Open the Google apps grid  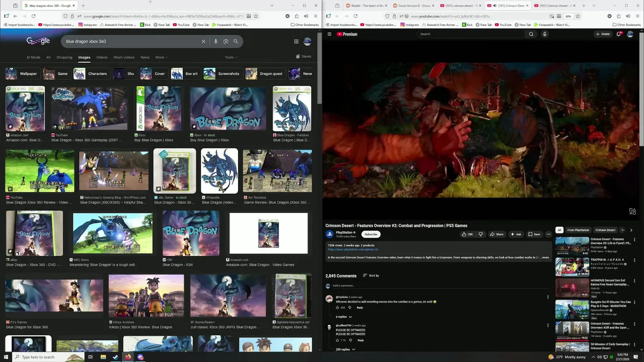pyautogui.click(x=296, y=41)
